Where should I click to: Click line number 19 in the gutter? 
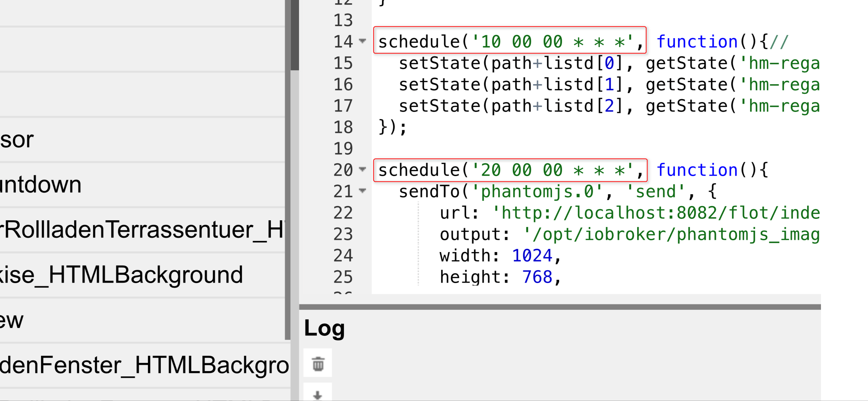[x=343, y=148]
